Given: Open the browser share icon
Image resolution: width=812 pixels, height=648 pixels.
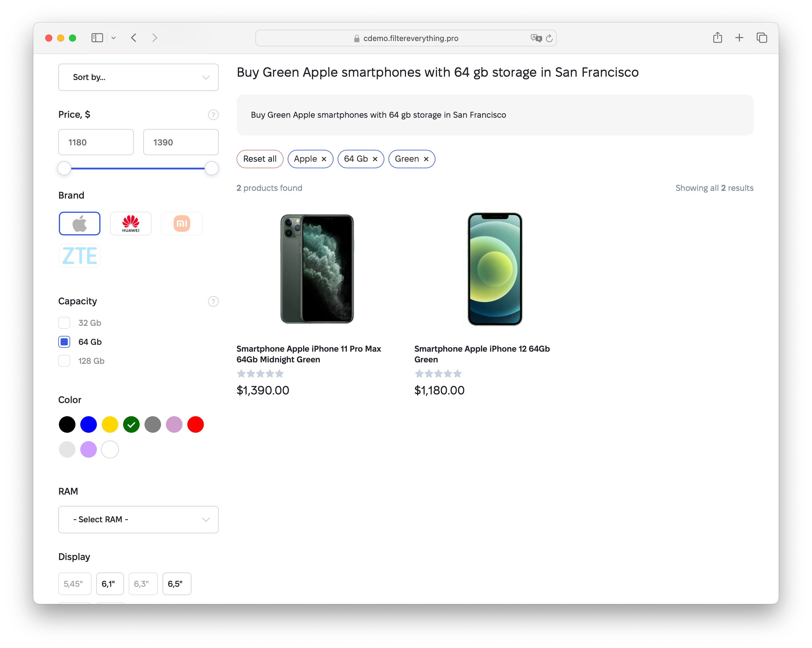Looking at the screenshot, I should point(717,38).
